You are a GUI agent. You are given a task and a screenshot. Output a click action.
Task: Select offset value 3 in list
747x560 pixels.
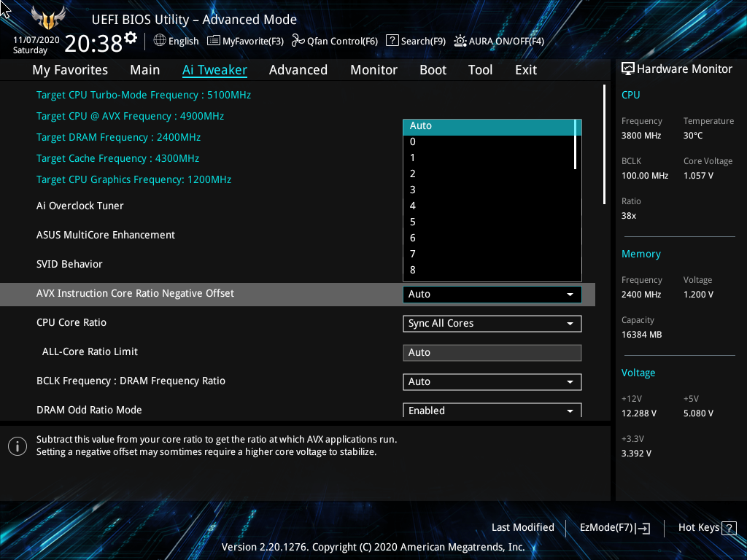point(489,190)
